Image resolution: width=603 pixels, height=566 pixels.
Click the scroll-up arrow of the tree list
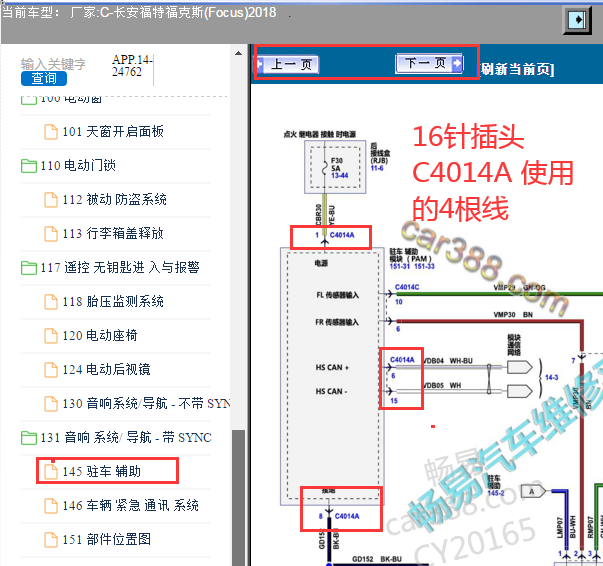point(238,53)
